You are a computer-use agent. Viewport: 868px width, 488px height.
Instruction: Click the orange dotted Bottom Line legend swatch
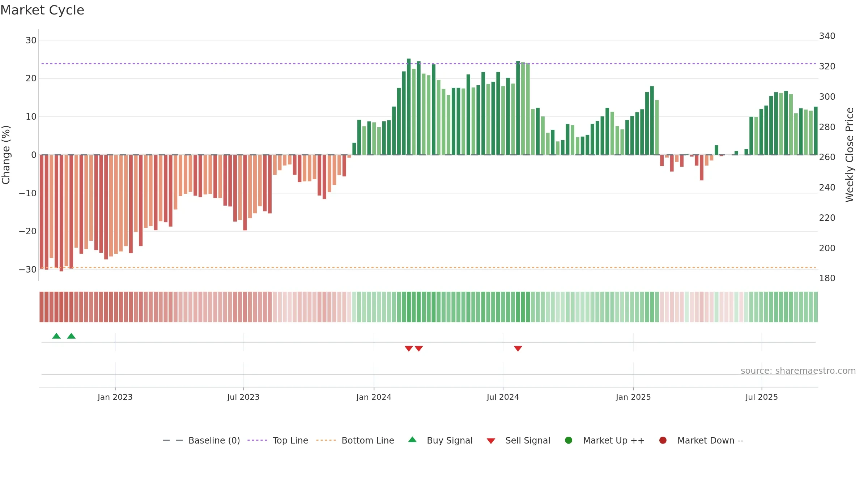coord(326,440)
